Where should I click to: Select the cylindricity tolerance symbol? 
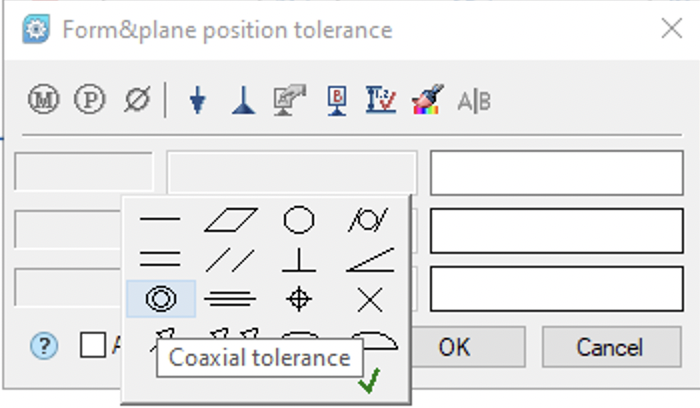click(x=368, y=219)
